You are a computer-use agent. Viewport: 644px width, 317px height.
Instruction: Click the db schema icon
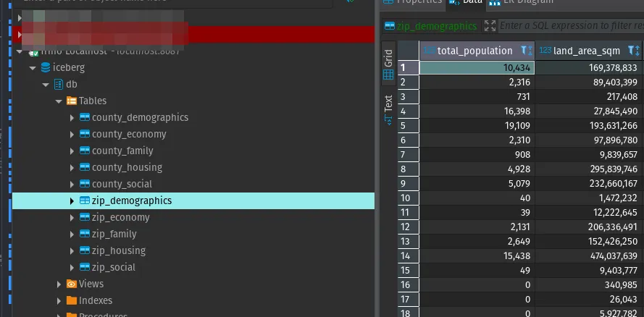pos(59,84)
